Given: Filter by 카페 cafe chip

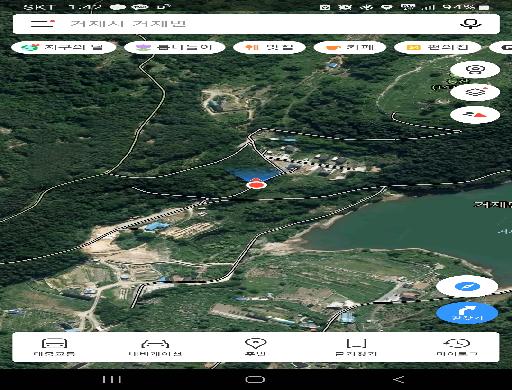Looking at the screenshot, I should coord(350,47).
